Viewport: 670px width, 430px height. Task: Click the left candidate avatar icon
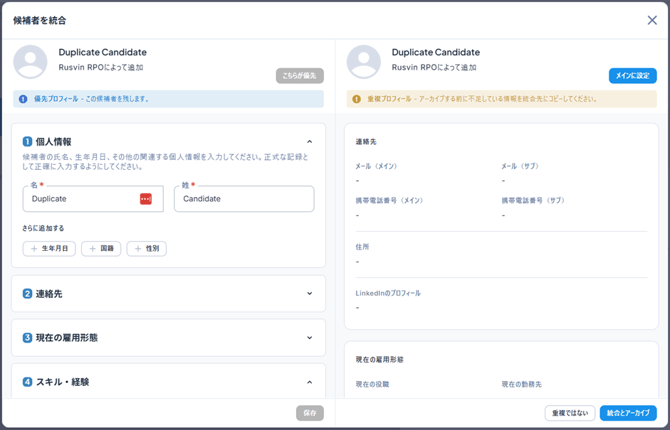(30, 62)
